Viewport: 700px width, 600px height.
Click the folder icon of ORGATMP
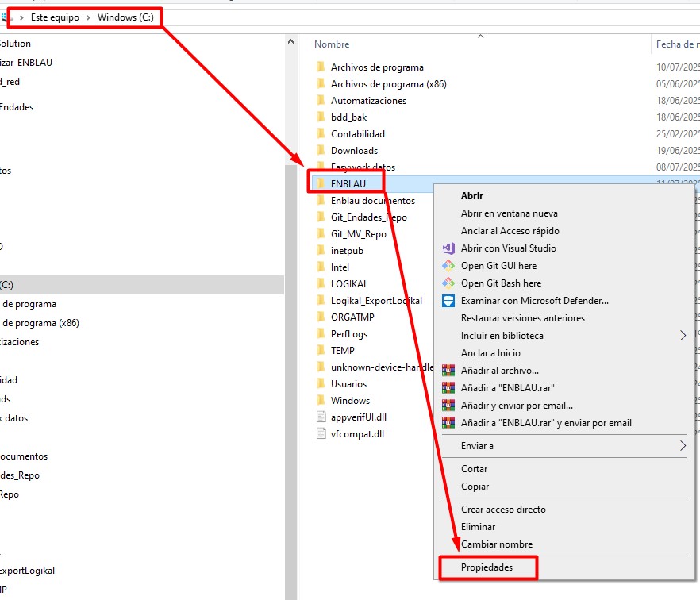321,317
